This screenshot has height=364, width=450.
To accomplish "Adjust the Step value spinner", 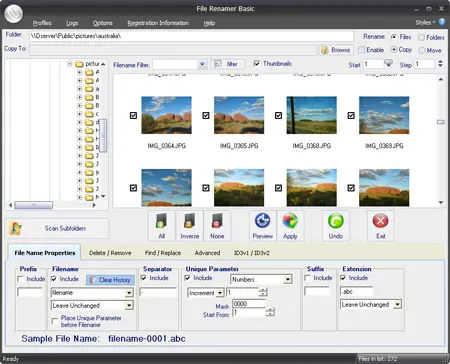I will click(440, 64).
